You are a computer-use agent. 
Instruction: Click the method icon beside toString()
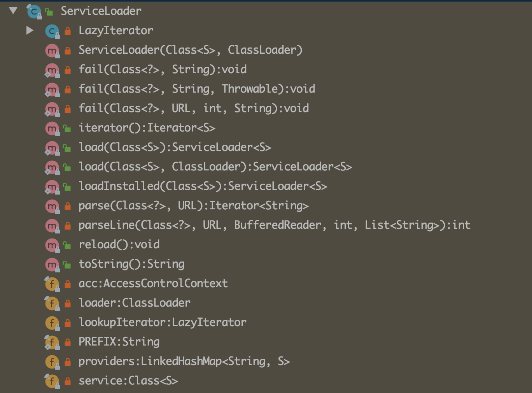coord(52,264)
